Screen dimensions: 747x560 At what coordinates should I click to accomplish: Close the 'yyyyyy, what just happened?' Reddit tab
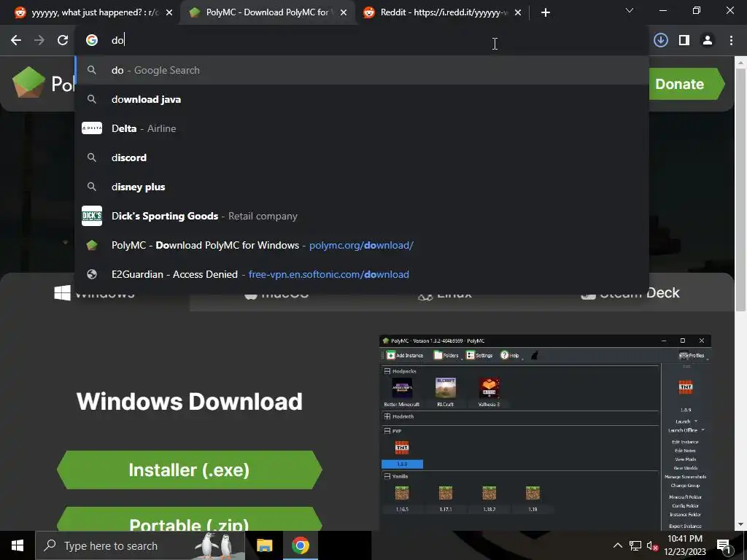pos(169,13)
